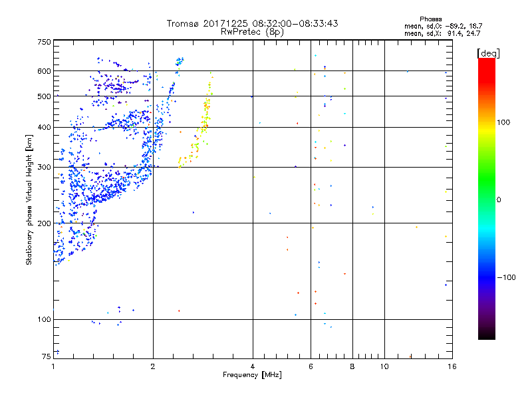Click the 'Phases' header text

pos(430,19)
